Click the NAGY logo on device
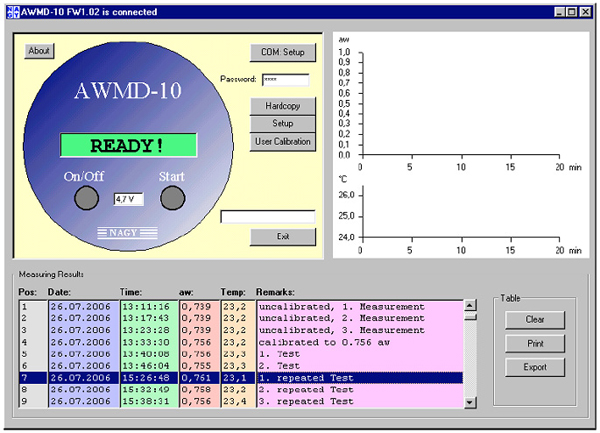 [x=127, y=233]
